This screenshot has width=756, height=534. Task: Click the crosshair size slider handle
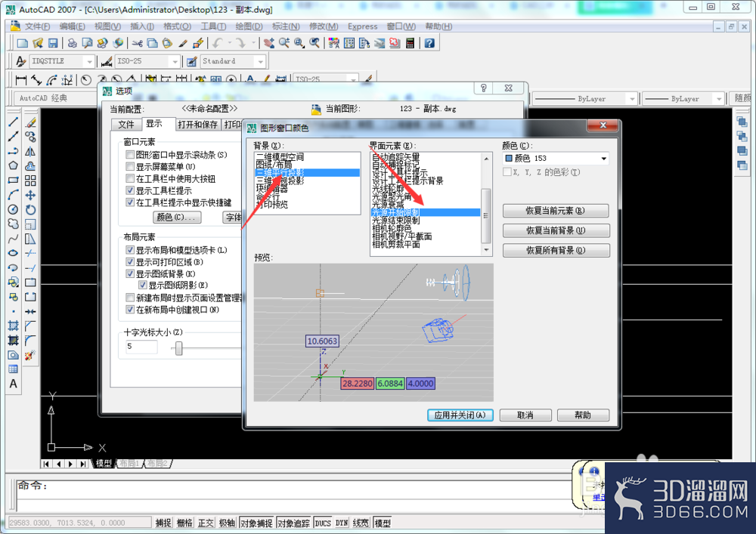179,348
